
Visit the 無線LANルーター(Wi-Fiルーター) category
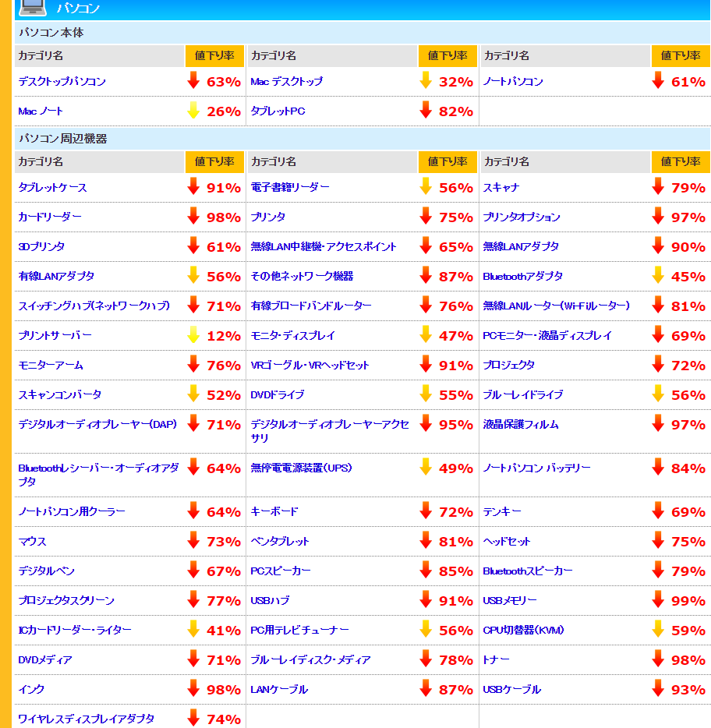(x=556, y=306)
